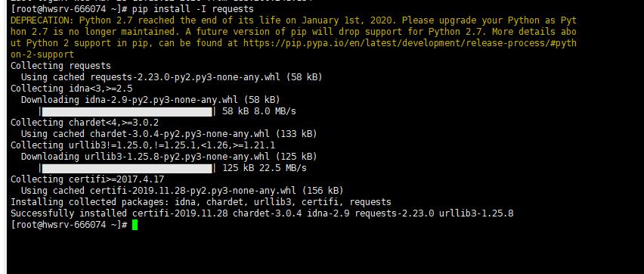Viewport: 644px width, 274px height.
Task: Click the 'Collecting urllib3' requirement line
Action: coord(143,145)
